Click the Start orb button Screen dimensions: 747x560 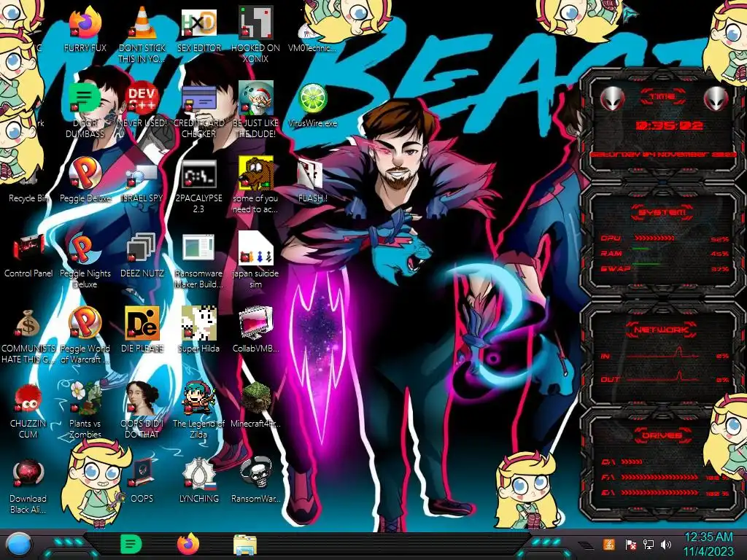[18, 545]
